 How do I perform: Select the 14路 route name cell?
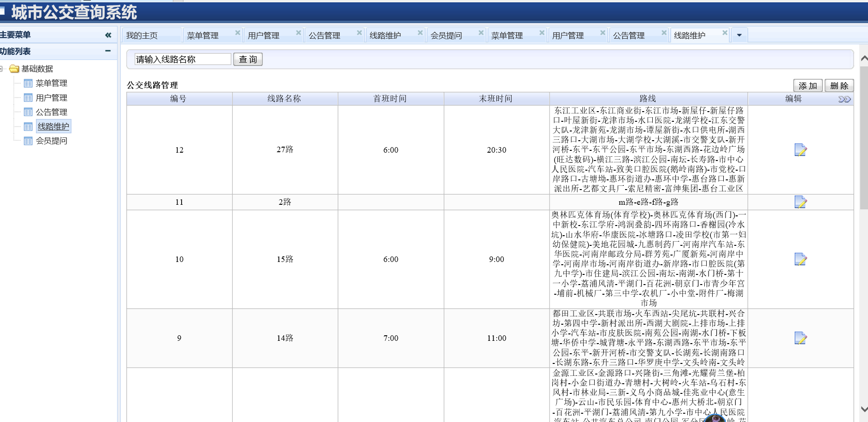pyautogui.click(x=285, y=338)
